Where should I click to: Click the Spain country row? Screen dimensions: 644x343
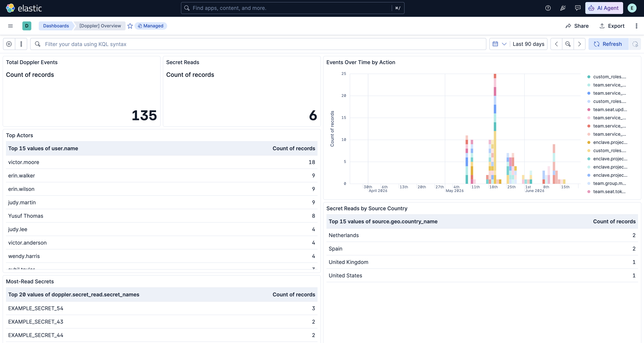(482, 249)
